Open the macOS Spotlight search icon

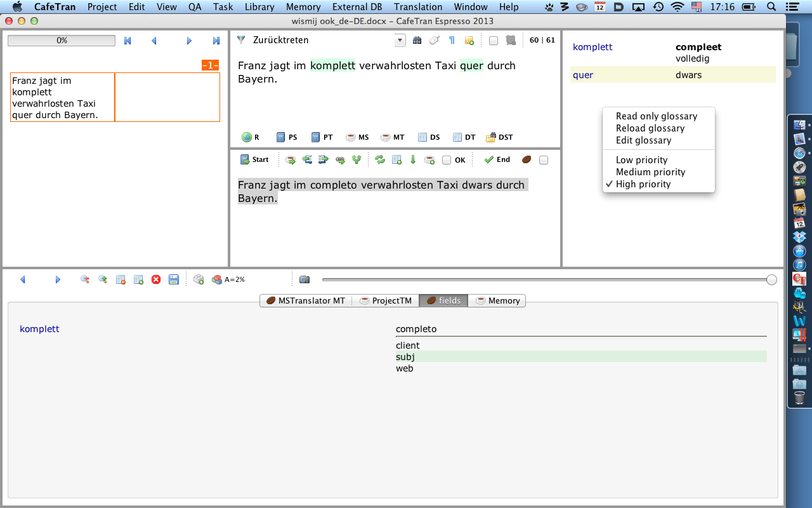tap(772, 7)
